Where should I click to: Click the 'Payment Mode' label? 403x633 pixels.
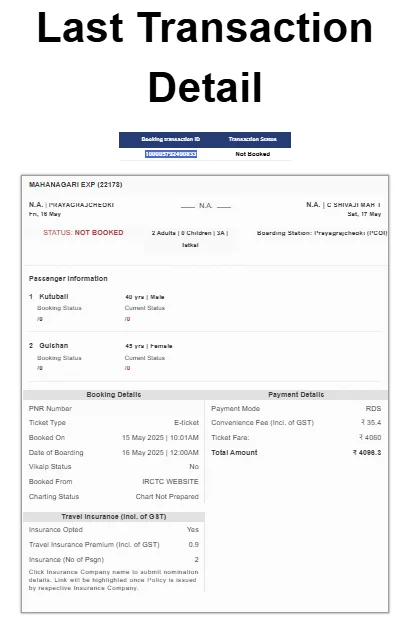click(235, 409)
